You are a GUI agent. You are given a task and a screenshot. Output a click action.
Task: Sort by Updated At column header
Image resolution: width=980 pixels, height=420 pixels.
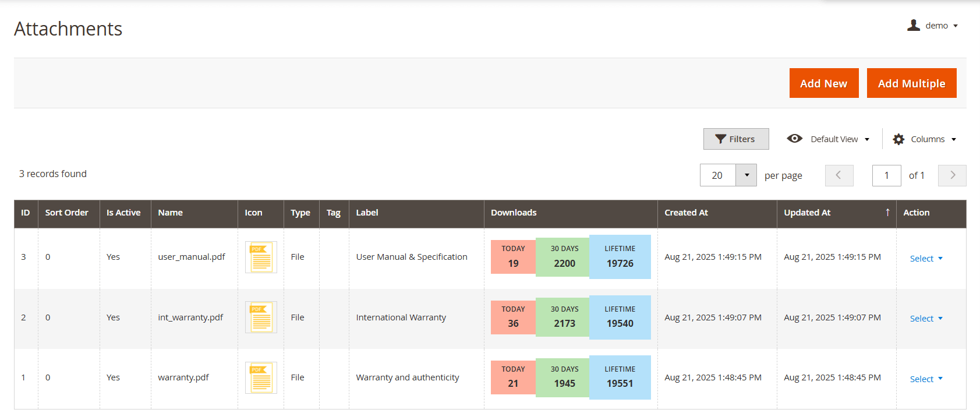click(807, 213)
